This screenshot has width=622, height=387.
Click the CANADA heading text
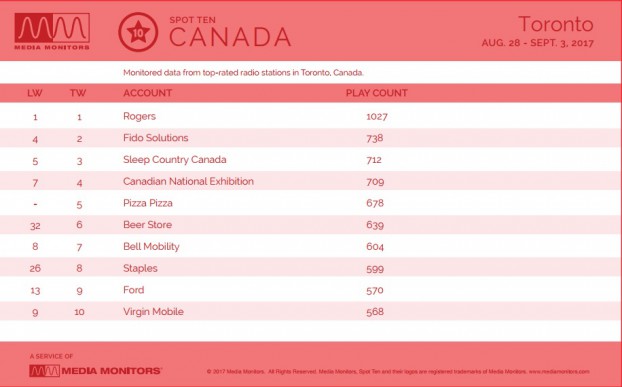[x=230, y=37]
